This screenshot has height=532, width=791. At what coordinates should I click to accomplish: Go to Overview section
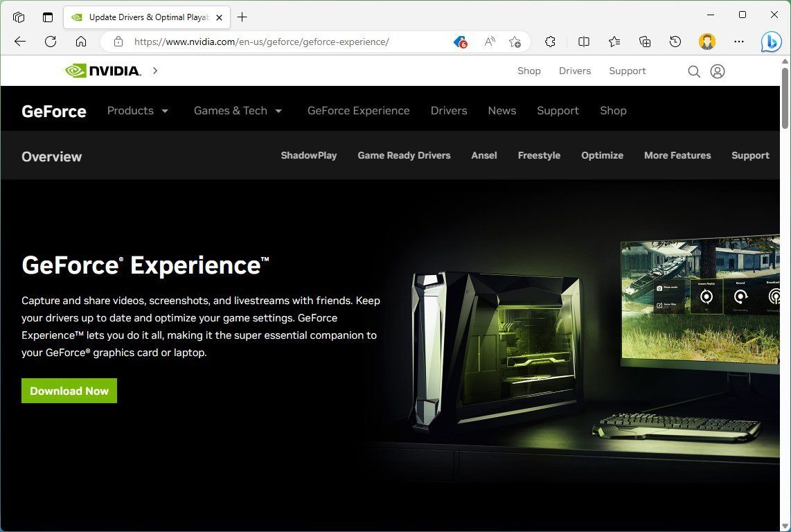click(x=51, y=157)
